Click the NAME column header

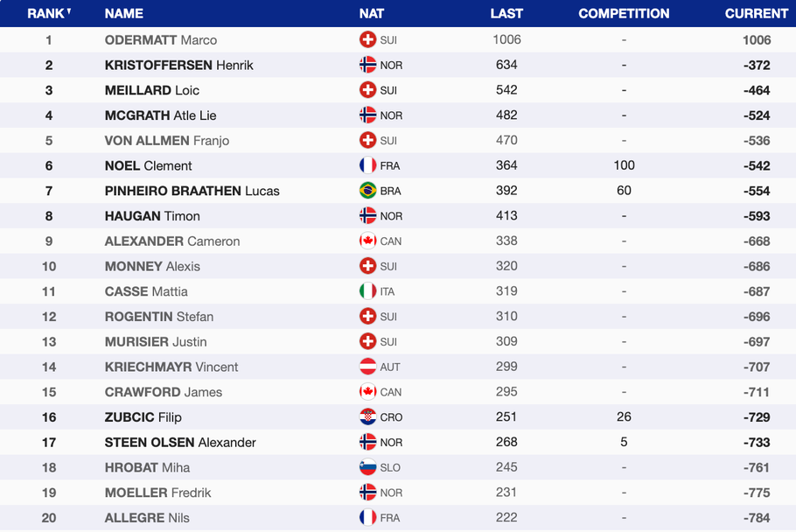123,13
